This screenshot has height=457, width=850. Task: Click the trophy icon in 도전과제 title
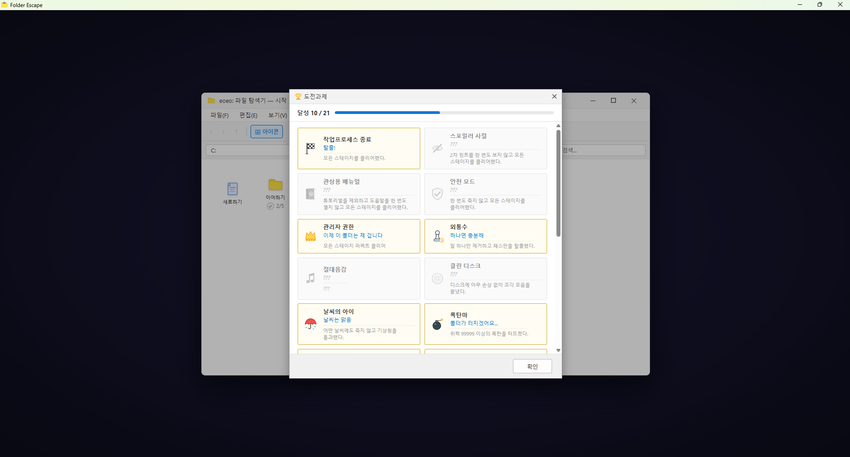point(298,96)
